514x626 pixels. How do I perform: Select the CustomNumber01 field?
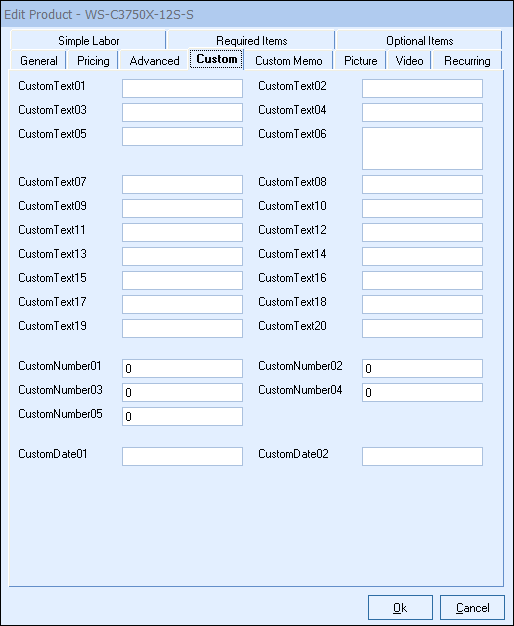(183, 368)
